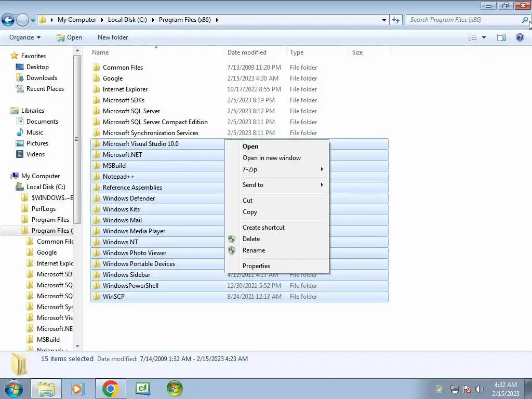This screenshot has height=399, width=532.
Task: Click the Forward navigation arrow button
Action: [x=22, y=20]
